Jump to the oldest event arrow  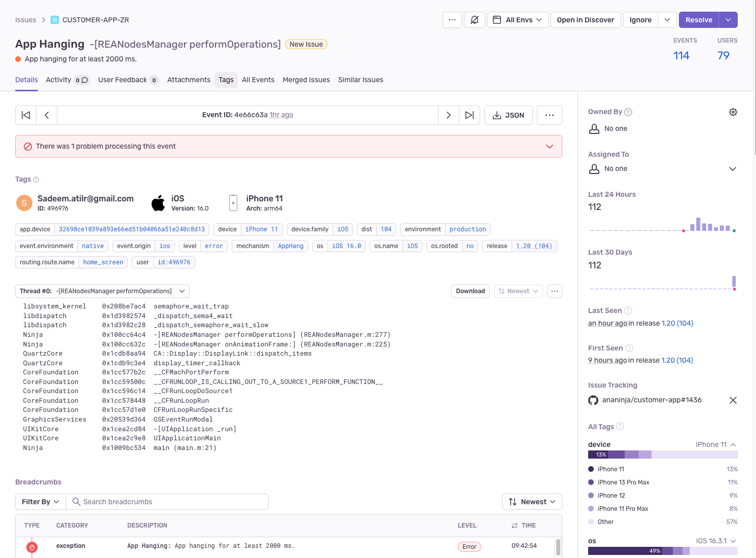[x=26, y=115]
